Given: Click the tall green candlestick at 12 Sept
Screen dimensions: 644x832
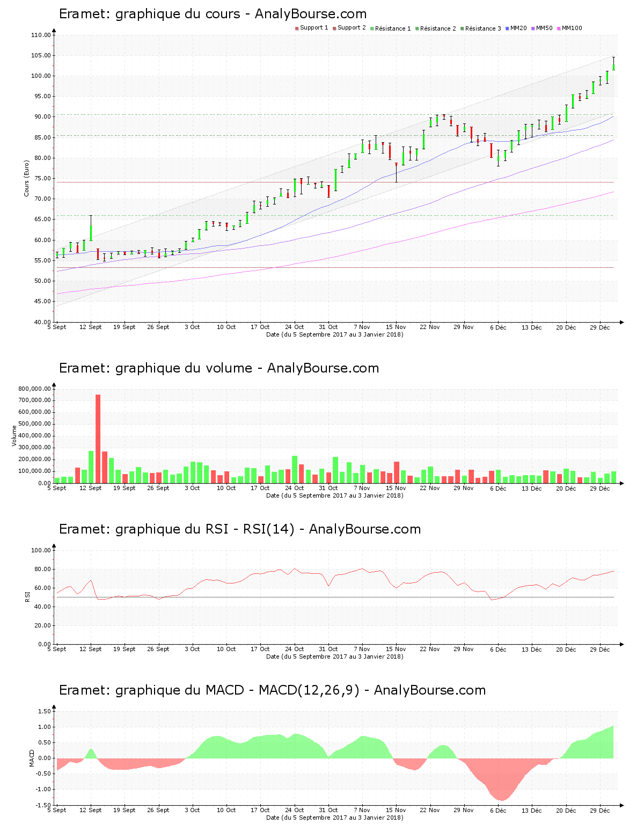Looking at the screenshot, I should tap(91, 228).
